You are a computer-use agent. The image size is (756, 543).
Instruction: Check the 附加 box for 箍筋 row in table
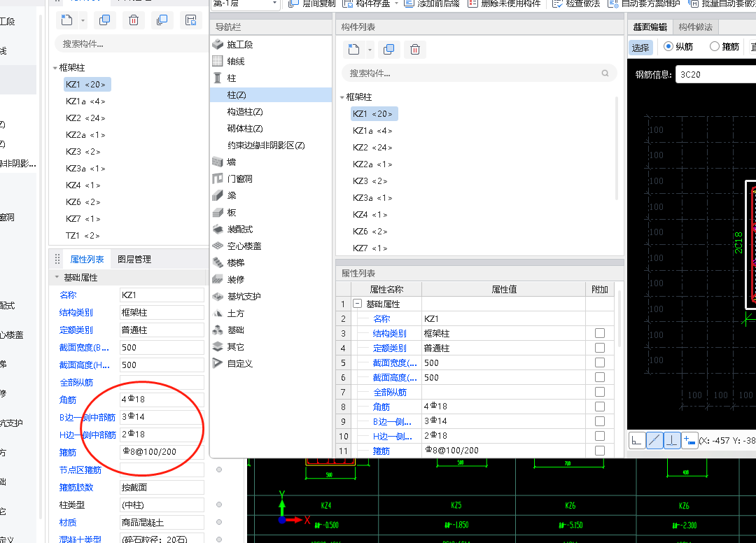[x=600, y=451]
